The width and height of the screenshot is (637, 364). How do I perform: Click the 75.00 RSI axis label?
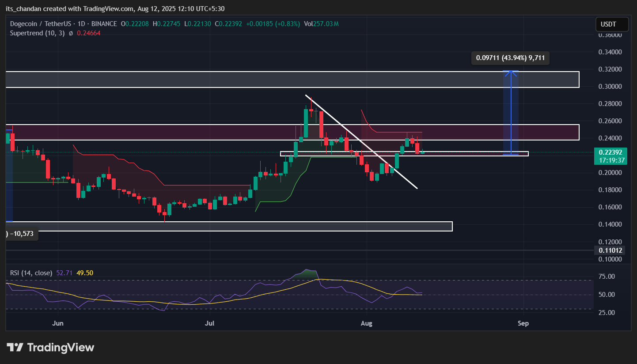point(607,277)
